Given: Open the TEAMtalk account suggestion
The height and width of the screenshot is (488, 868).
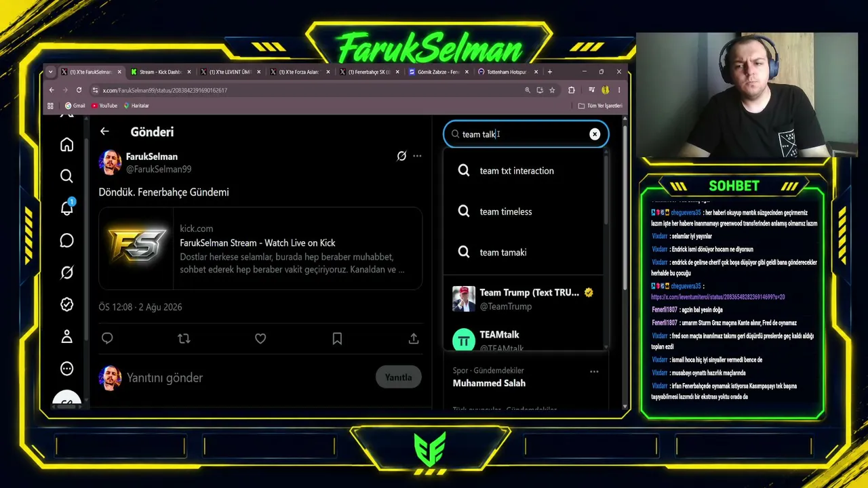Looking at the screenshot, I should coord(524,339).
